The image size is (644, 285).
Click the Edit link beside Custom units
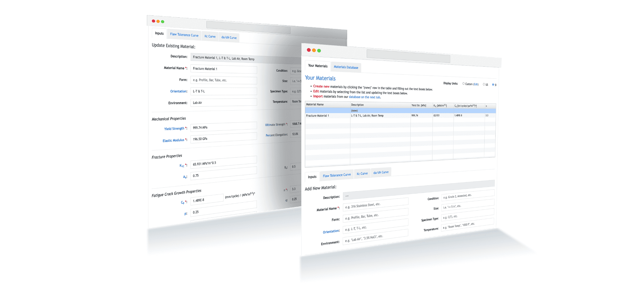[476, 84]
